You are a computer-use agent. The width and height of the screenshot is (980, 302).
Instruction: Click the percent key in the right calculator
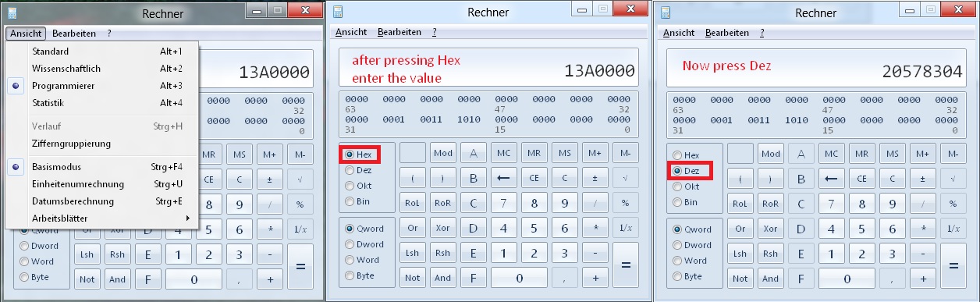[x=953, y=203]
